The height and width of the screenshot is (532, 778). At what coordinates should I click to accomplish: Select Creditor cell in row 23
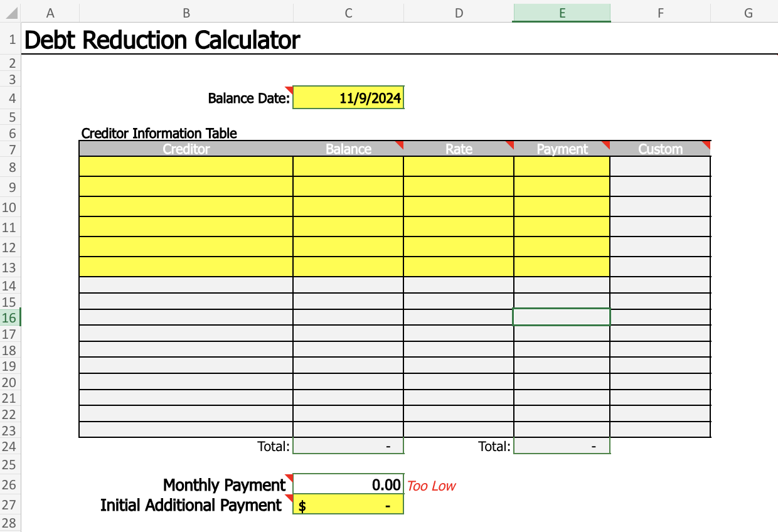(x=186, y=430)
